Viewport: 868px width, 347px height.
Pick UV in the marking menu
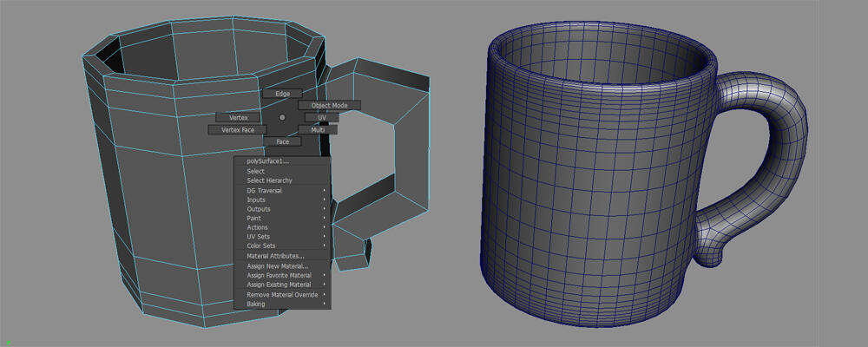pos(322,117)
